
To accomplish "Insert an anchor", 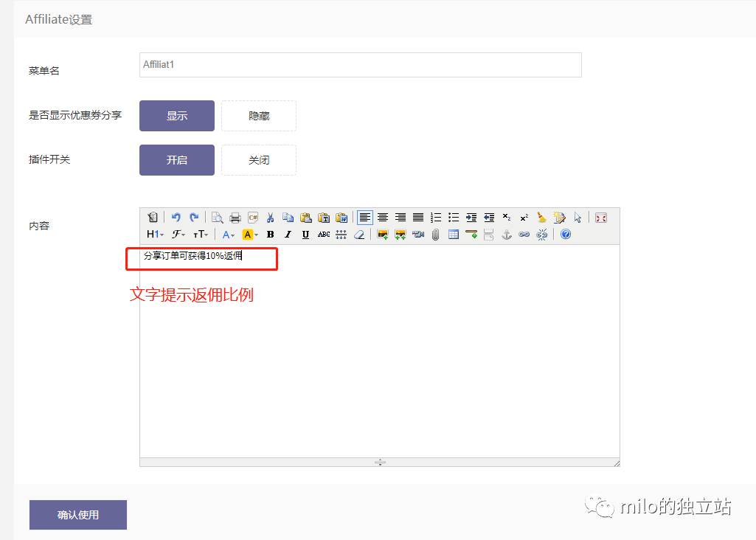I will (x=506, y=235).
